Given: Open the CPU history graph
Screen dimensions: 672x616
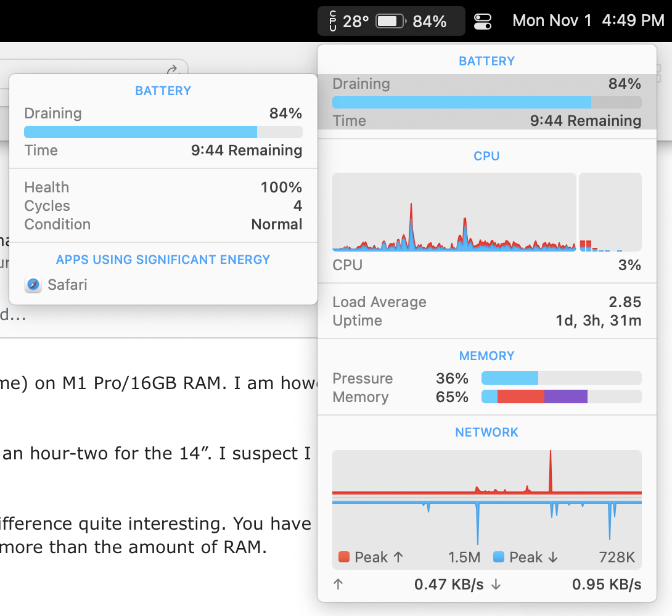Looking at the screenshot, I should 454,212.
